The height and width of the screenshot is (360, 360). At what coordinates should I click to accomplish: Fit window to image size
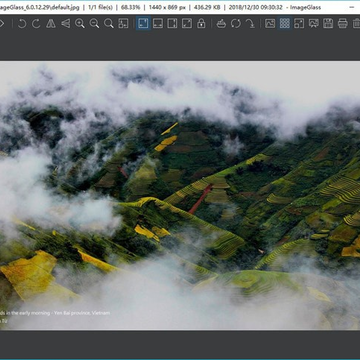(123, 24)
